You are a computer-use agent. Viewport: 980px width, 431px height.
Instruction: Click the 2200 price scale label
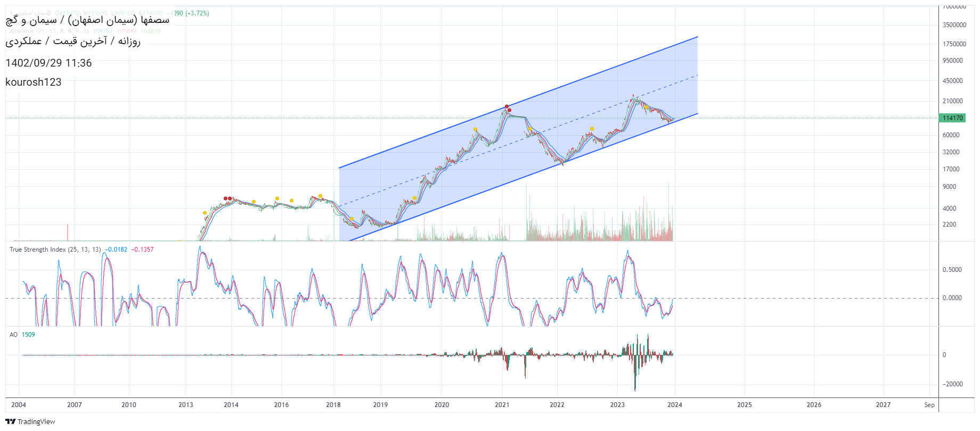tap(950, 225)
